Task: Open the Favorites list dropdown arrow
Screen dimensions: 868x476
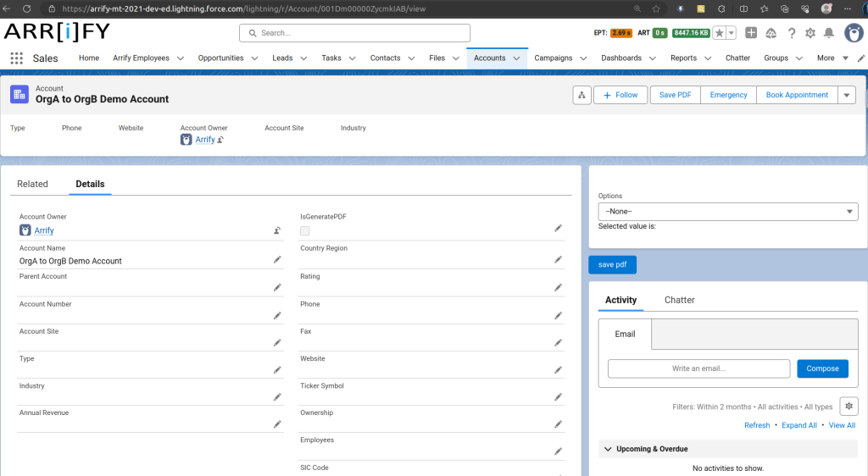Action: click(732, 33)
